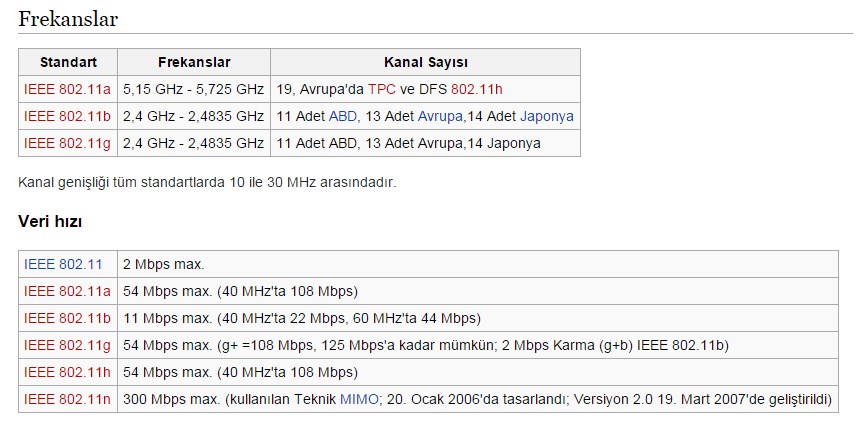Click the Kanal Sayısı column header
Image resolution: width=860 pixels, height=423 pixels.
coord(425,62)
